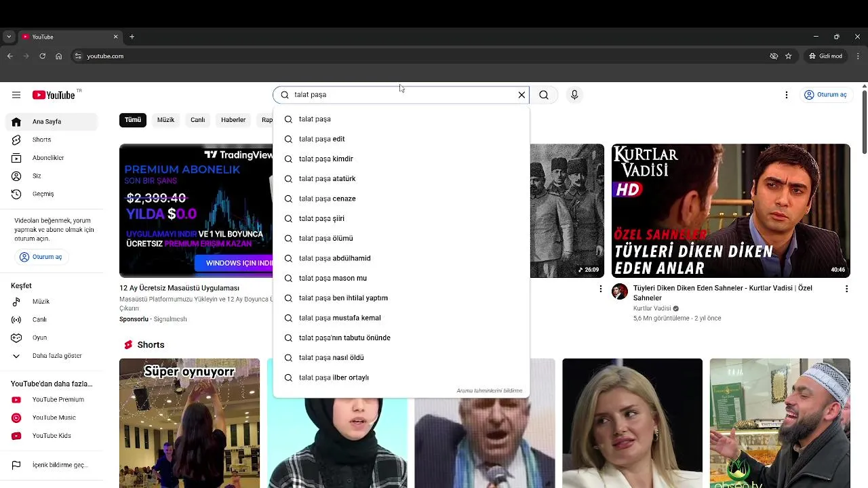Open the TradingView ad thumbnail

click(x=196, y=211)
